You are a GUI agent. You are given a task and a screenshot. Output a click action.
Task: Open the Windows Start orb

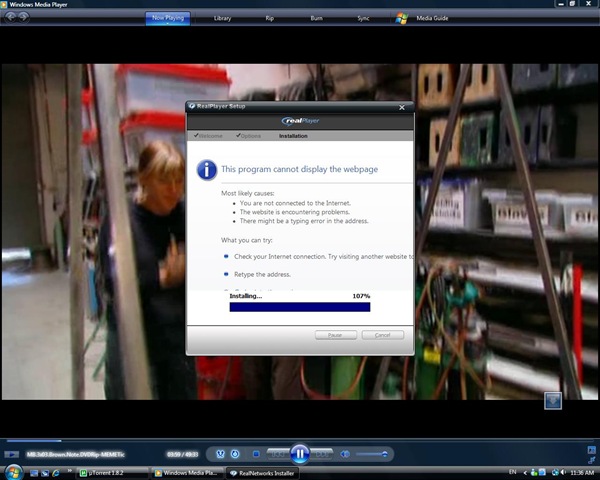pos(13,472)
